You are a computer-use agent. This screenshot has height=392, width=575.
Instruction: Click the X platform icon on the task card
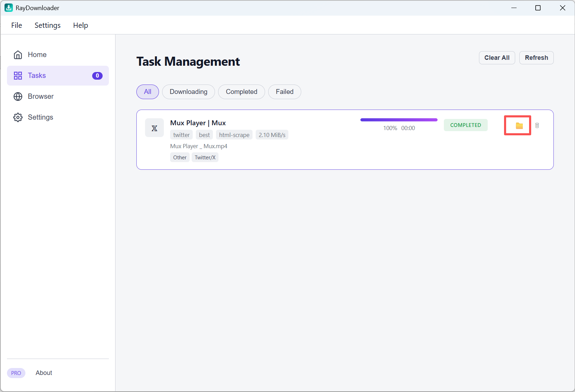(154, 128)
